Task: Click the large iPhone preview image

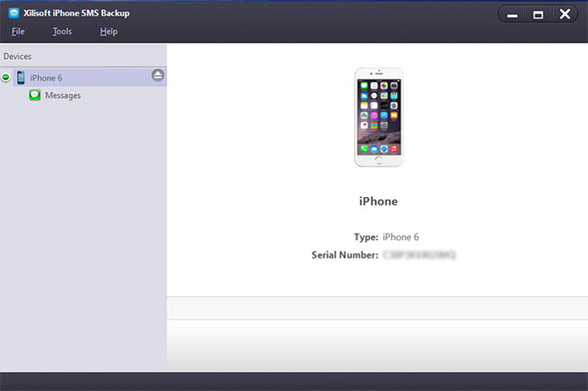Action: pyautogui.click(x=379, y=117)
